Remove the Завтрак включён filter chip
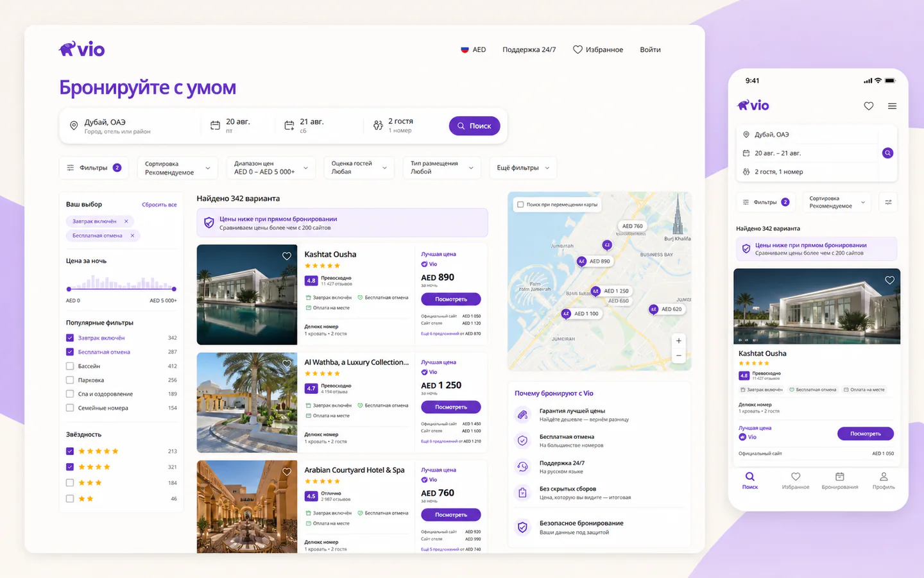 pos(126,221)
